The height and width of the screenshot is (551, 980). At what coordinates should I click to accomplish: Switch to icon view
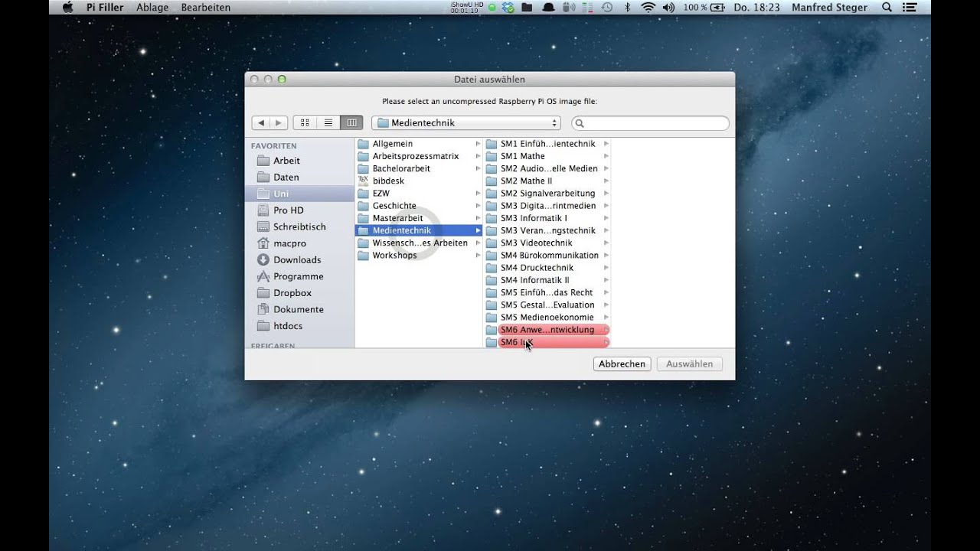(305, 122)
